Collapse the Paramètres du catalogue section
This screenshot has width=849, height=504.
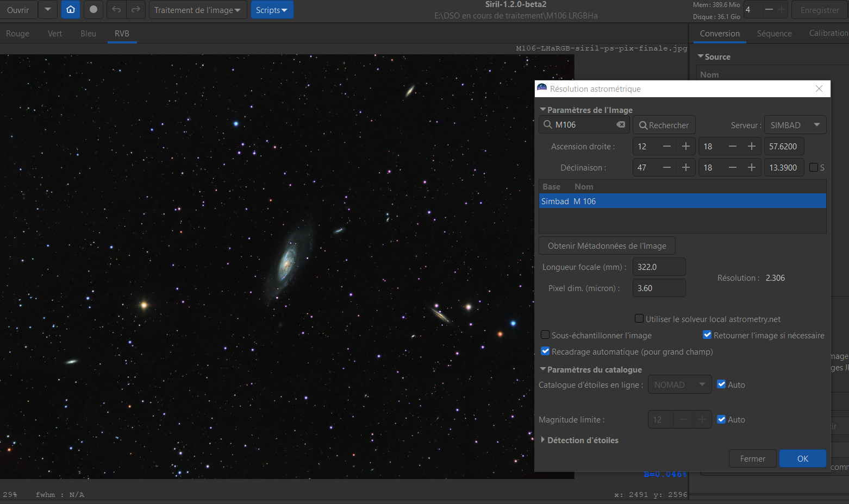click(x=543, y=369)
